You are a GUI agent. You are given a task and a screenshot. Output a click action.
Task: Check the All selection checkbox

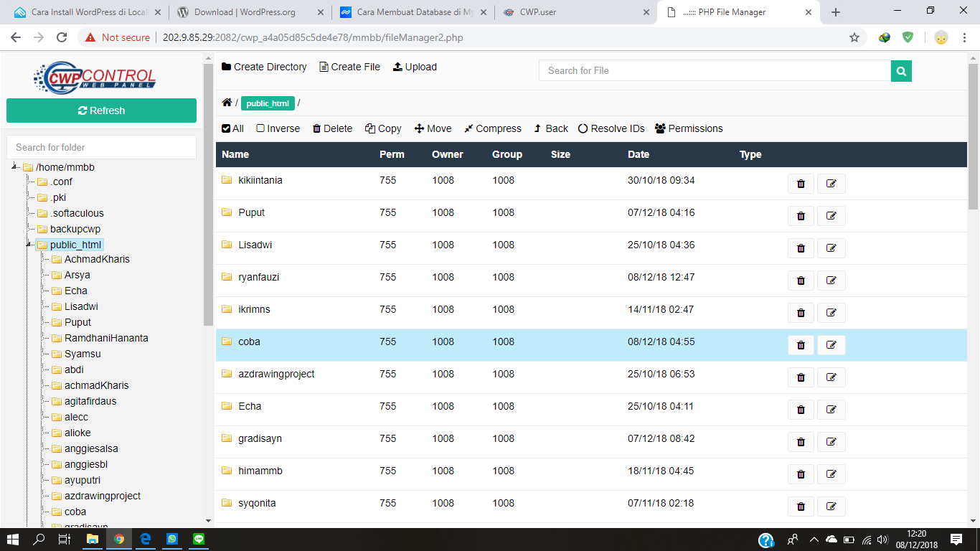227,128
